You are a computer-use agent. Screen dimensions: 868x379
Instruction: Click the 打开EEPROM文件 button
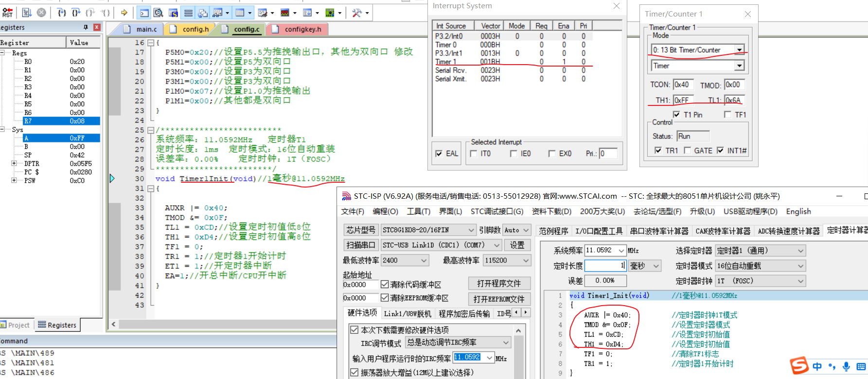point(499,299)
